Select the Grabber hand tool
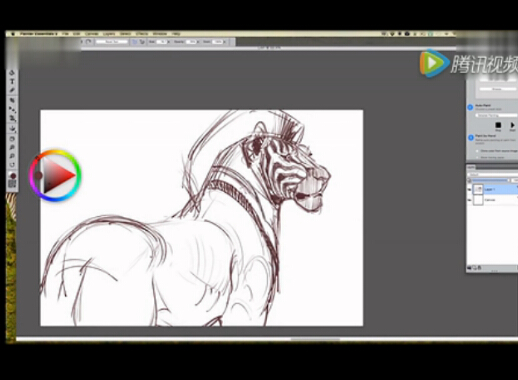 (x=12, y=139)
